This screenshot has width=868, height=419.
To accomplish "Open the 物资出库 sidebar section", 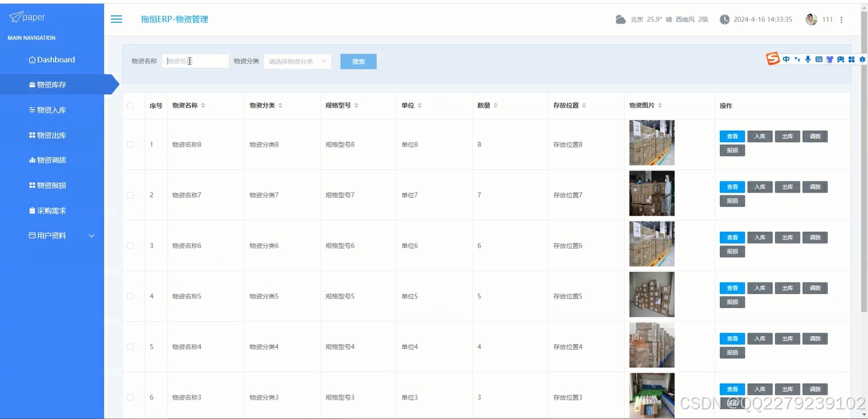I will [52, 135].
